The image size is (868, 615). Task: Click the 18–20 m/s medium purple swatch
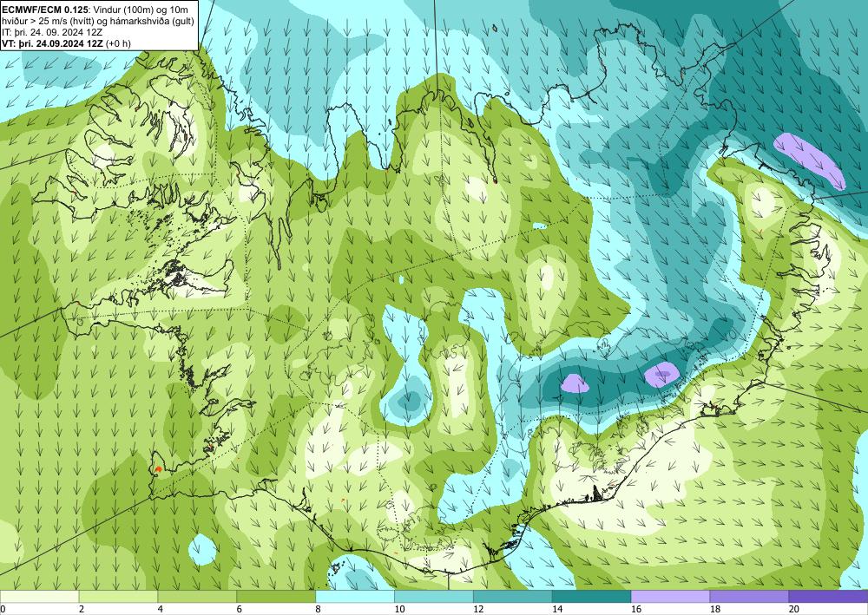[x=750, y=596]
